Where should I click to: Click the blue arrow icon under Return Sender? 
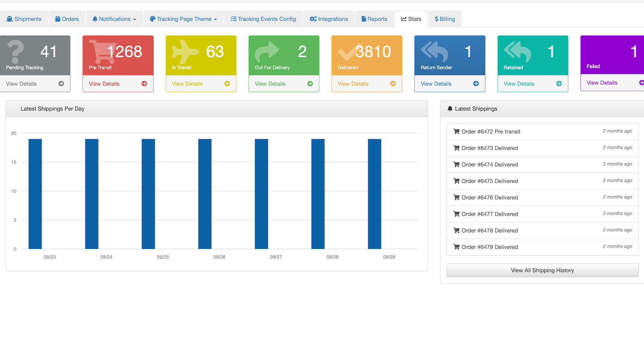point(476,84)
